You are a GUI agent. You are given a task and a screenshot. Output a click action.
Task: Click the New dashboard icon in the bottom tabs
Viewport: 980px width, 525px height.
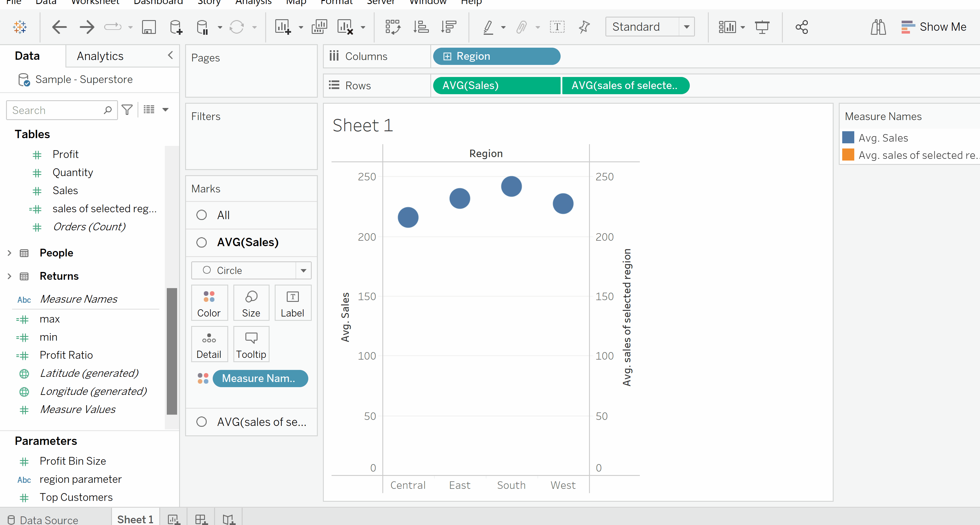point(201,519)
